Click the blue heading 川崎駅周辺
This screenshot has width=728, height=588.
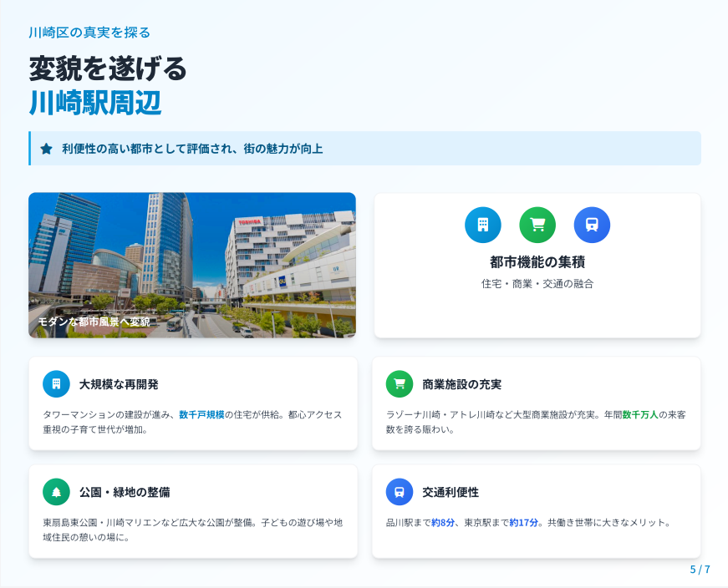(95, 103)
